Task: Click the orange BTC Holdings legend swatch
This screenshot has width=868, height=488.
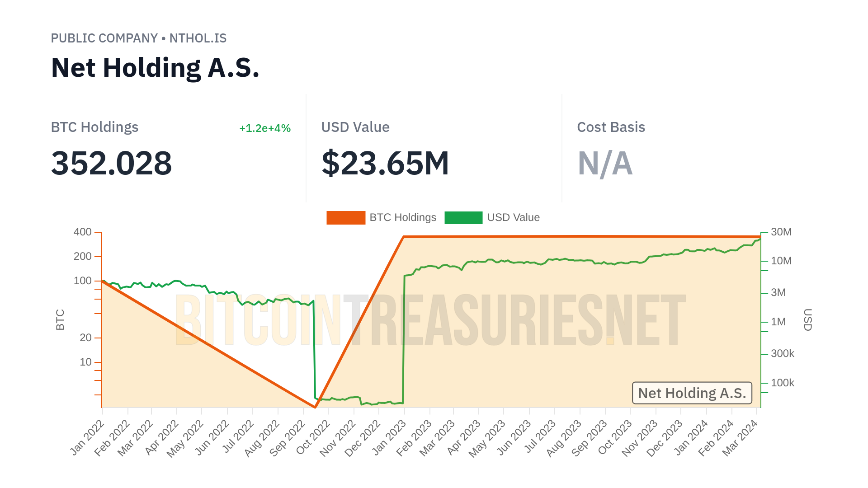Action: coord(345,217)
